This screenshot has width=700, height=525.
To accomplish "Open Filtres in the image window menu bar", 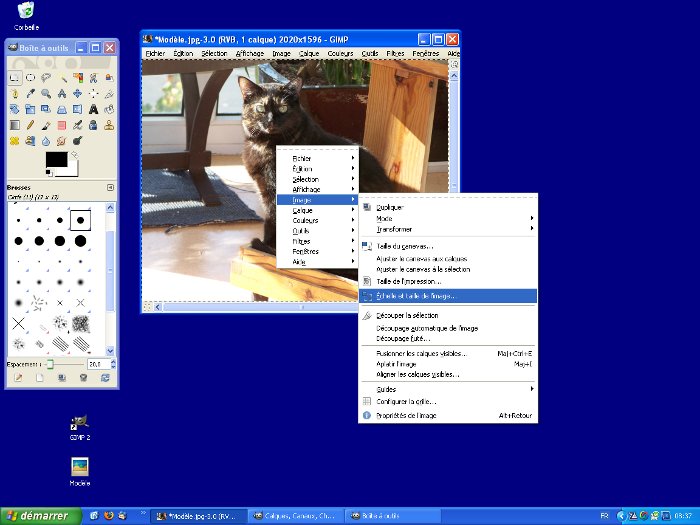I will (x=395, y=54).
